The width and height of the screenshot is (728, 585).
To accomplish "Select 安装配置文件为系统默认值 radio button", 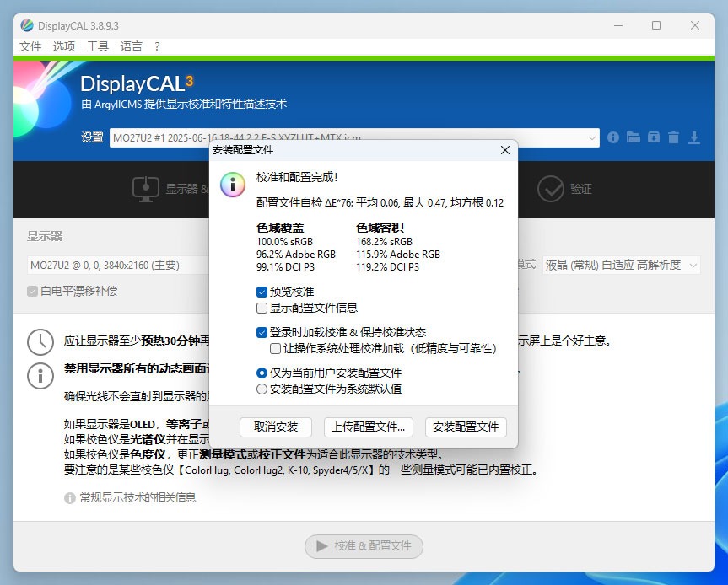I will pyautogui.click(x=262, y=389).
